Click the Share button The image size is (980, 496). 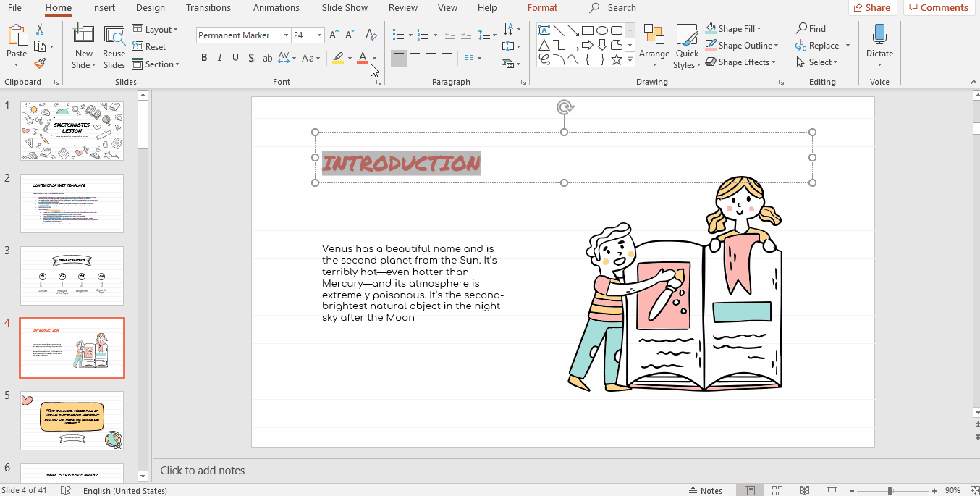tap(872, 7)
